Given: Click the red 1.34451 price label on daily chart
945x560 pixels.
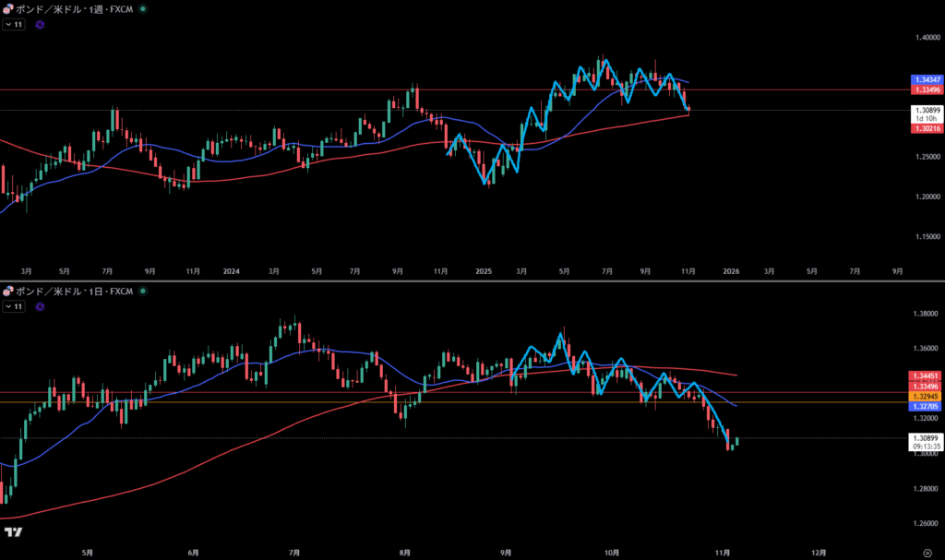Looking at the screenshot, I should (926, 375).
